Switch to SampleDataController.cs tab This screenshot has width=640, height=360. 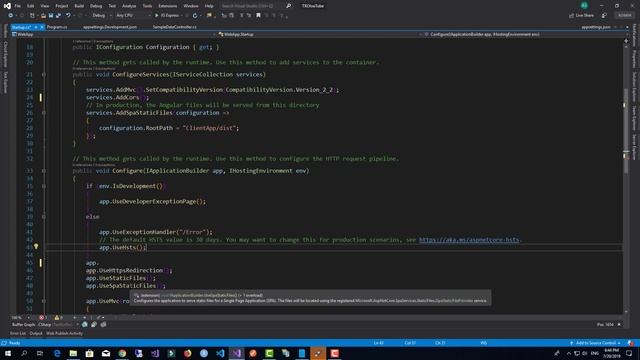point(174,27)
